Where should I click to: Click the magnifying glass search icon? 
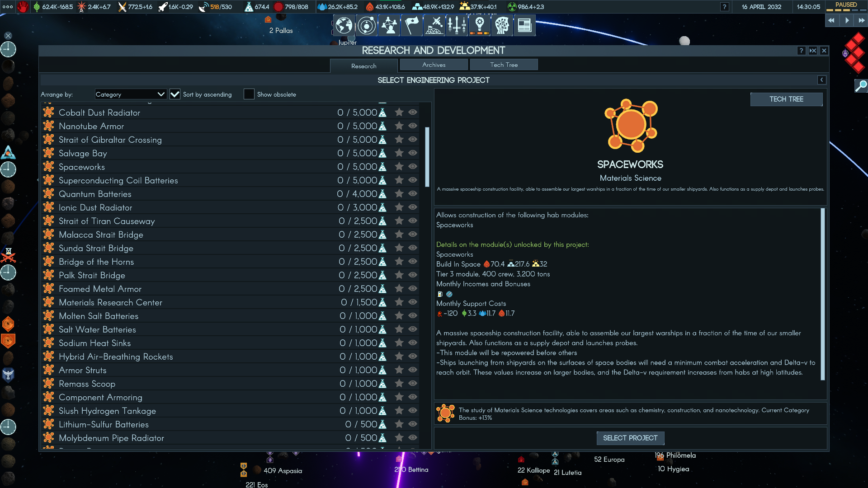click(x=861, y=85)
